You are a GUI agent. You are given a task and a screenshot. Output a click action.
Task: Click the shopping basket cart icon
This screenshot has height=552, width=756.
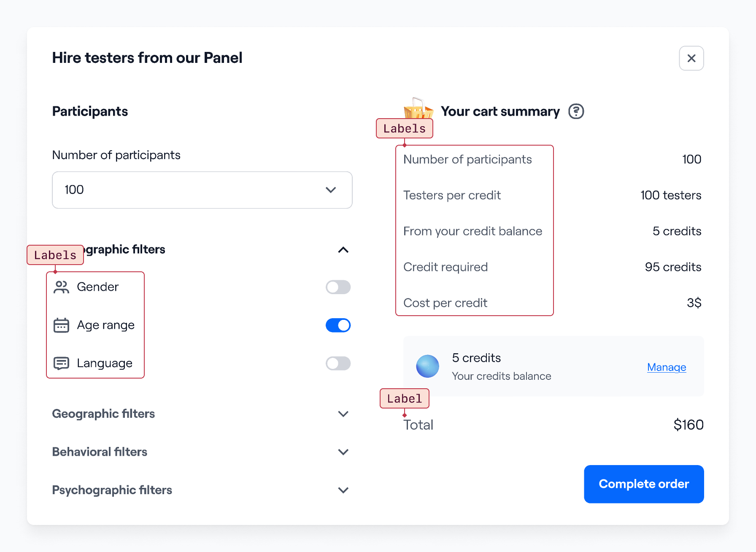pyautogui.click(x=418, y=109)
